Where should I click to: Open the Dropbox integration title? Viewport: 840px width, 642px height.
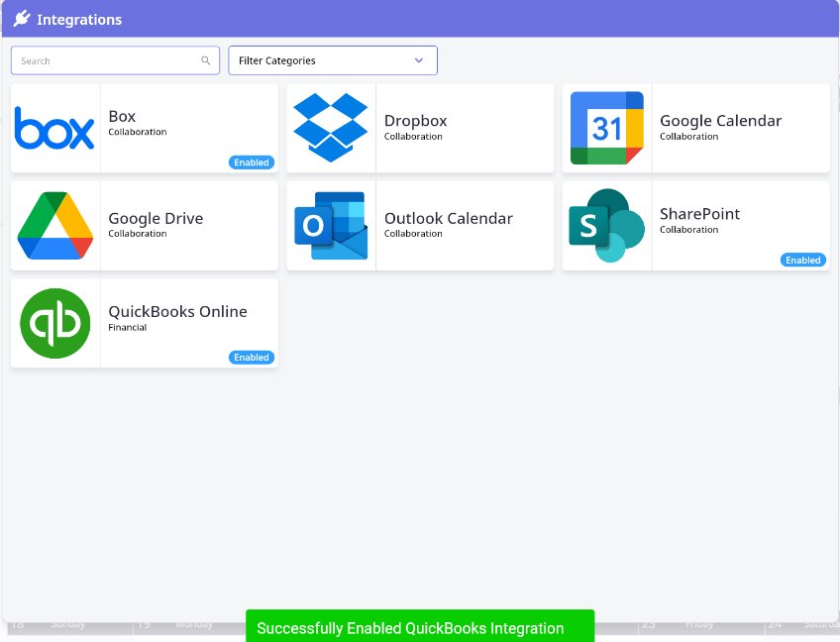click(415, 121)
